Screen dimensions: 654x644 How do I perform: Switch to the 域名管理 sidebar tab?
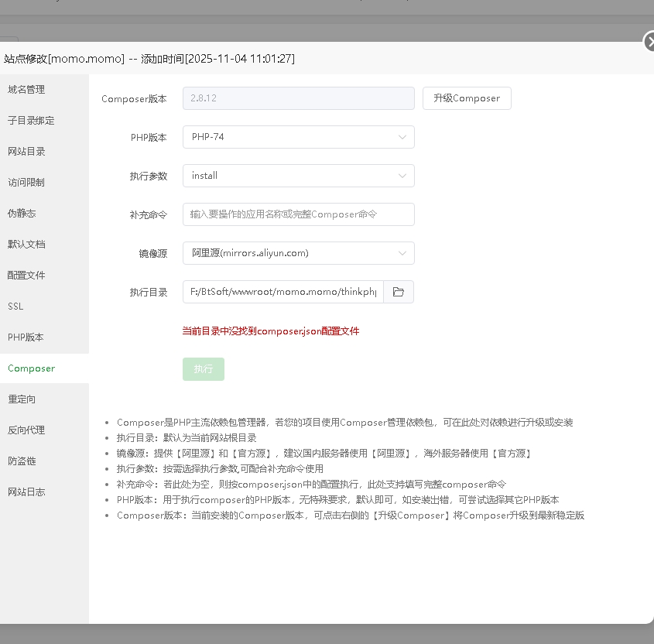26,89
